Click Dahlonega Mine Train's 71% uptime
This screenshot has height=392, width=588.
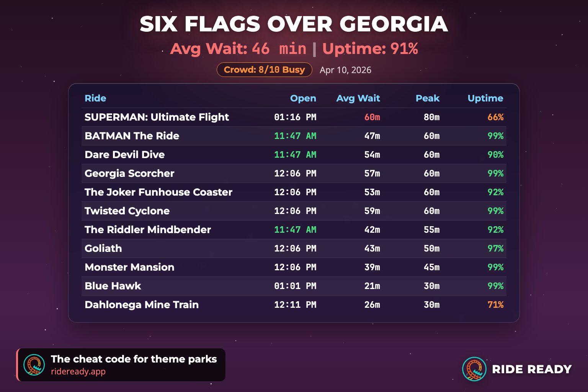coord(495,305)
